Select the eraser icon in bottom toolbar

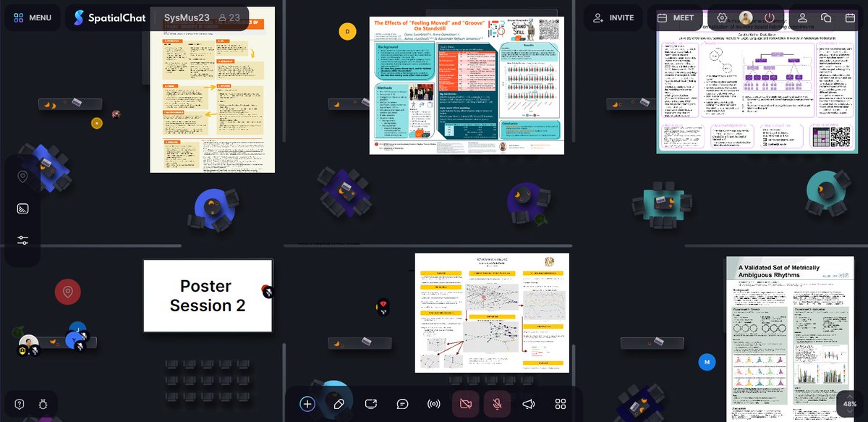(x=339, y=404)
